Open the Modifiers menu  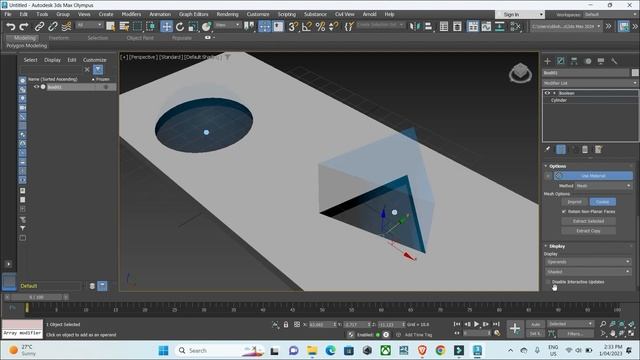[x=131, y=14]
